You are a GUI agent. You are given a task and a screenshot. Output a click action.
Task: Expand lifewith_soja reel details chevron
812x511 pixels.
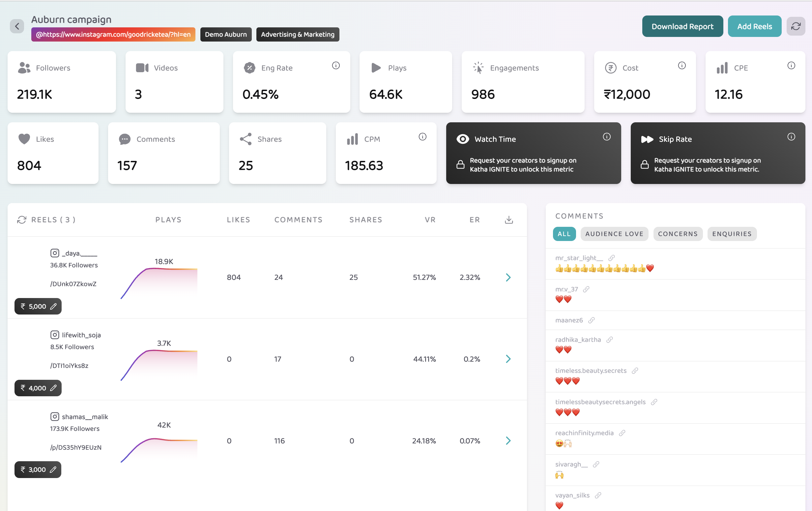tap(508, 359)
